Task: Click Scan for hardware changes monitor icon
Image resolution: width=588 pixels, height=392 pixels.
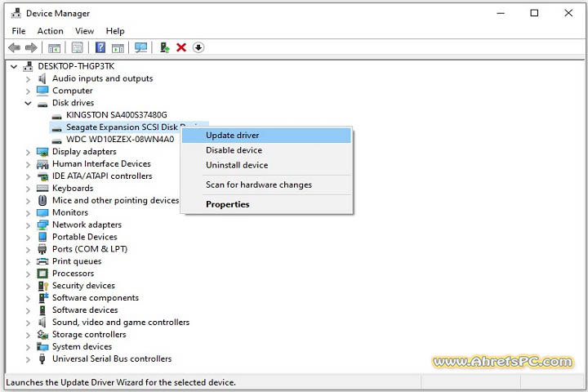Action: coord(141,47)
